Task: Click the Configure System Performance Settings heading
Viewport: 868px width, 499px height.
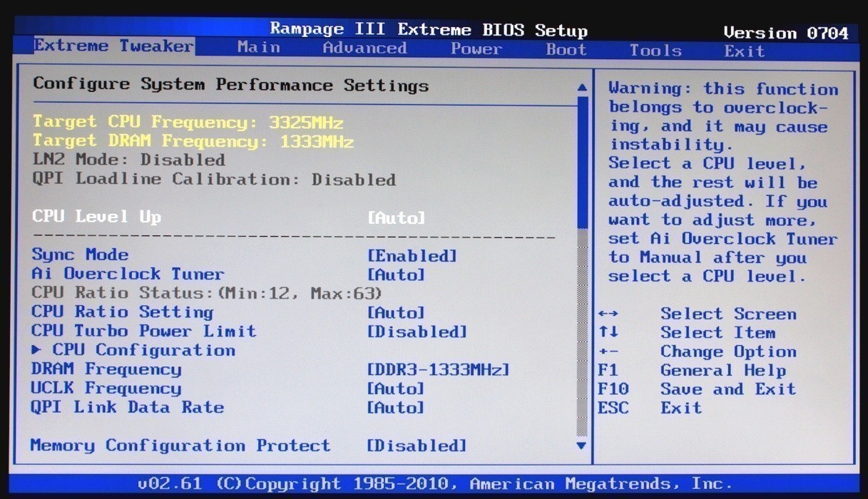Action: tap(231, 85)
